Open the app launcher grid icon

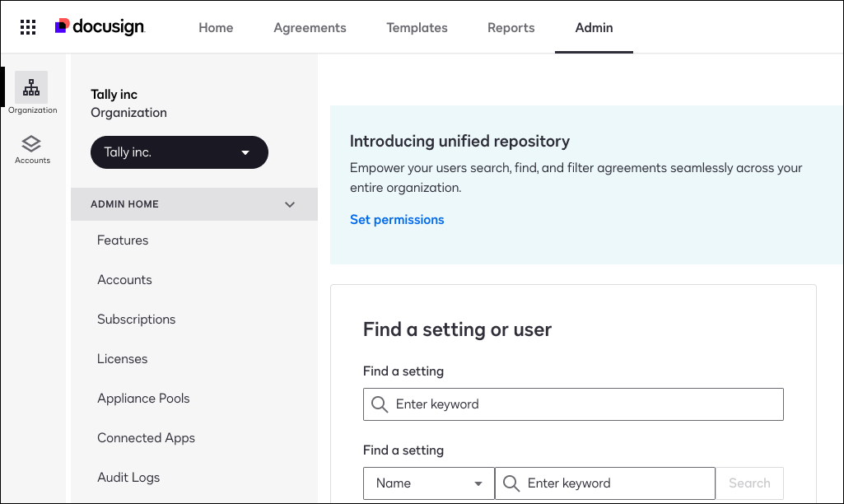28,27
